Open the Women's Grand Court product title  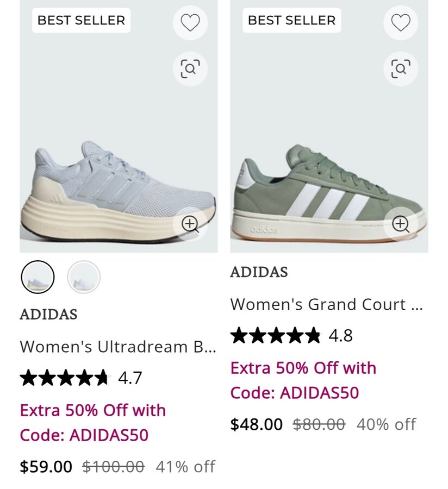pyautogui.click(x=326, y=304)
